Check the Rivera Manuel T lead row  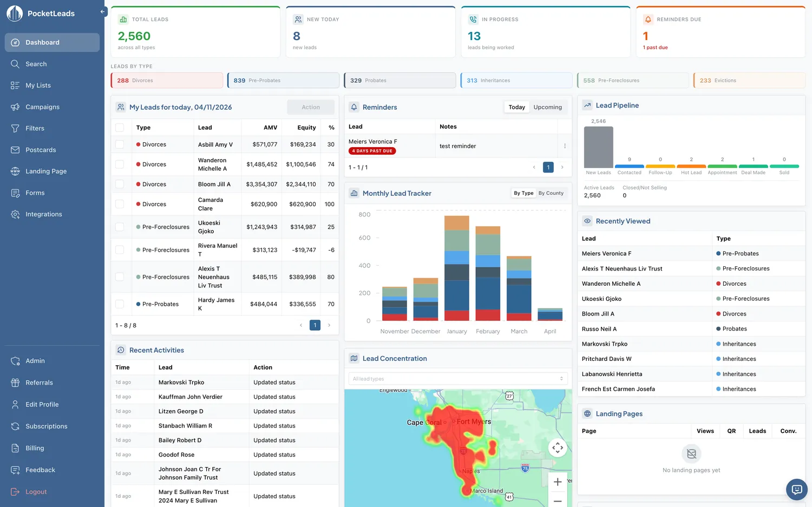pos(120,250)
